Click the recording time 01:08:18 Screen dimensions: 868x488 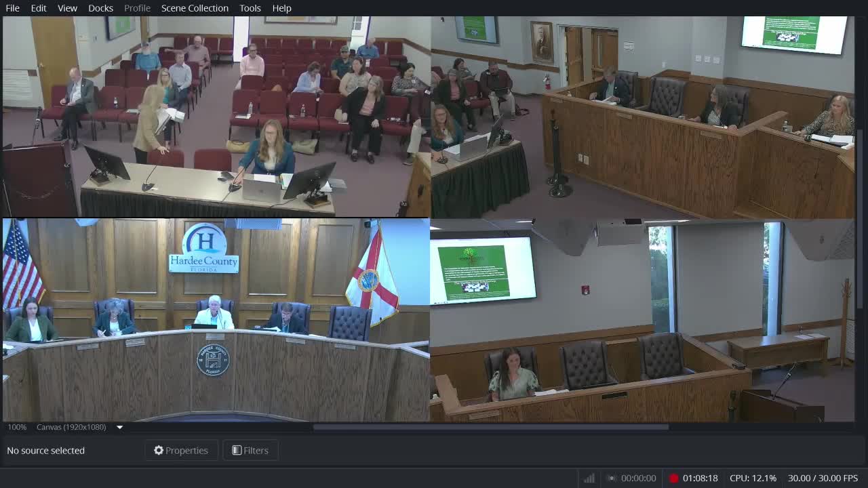tap(700, 479)
